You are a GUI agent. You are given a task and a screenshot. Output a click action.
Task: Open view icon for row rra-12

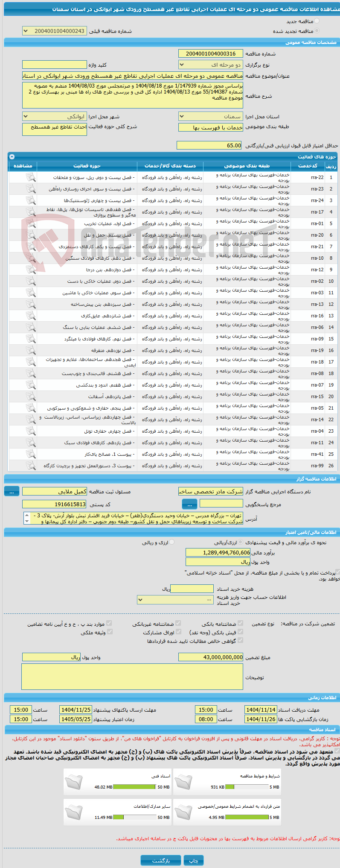[x=31, y=270]
